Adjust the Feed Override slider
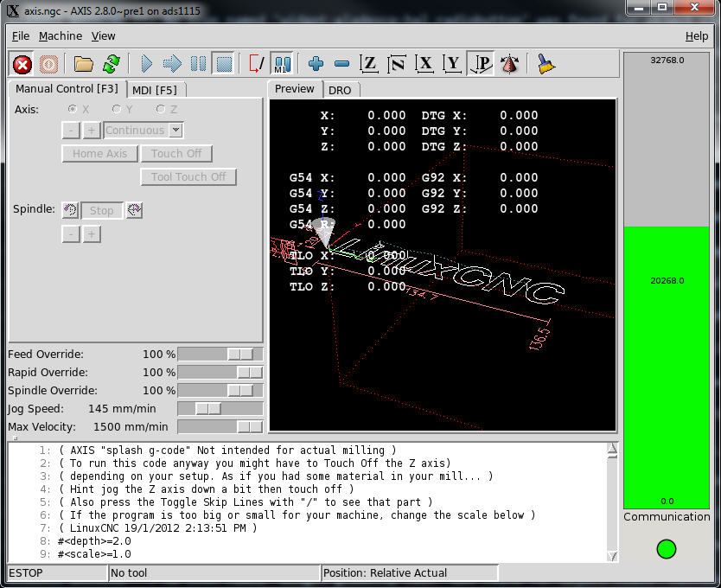This screenshot has width=721, height=588. click(x=220, y=354)
